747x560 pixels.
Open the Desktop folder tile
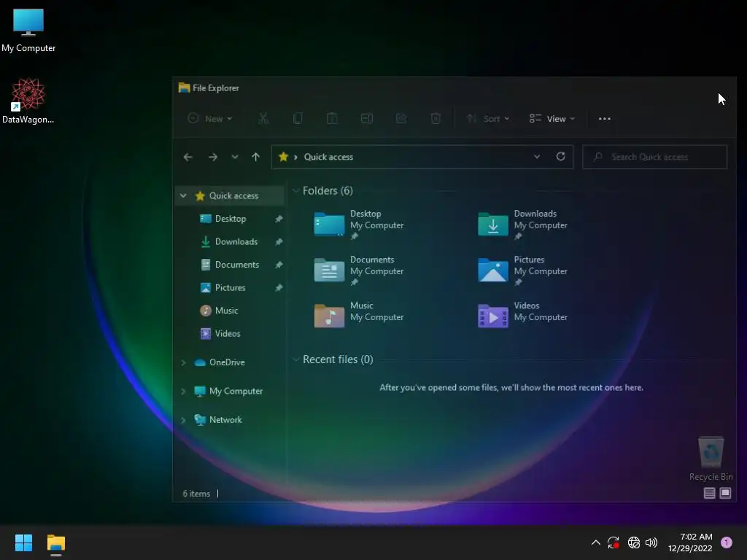point(359,225)
